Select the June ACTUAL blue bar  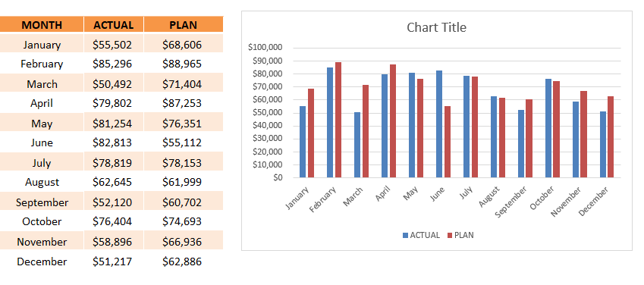[439, 124]
